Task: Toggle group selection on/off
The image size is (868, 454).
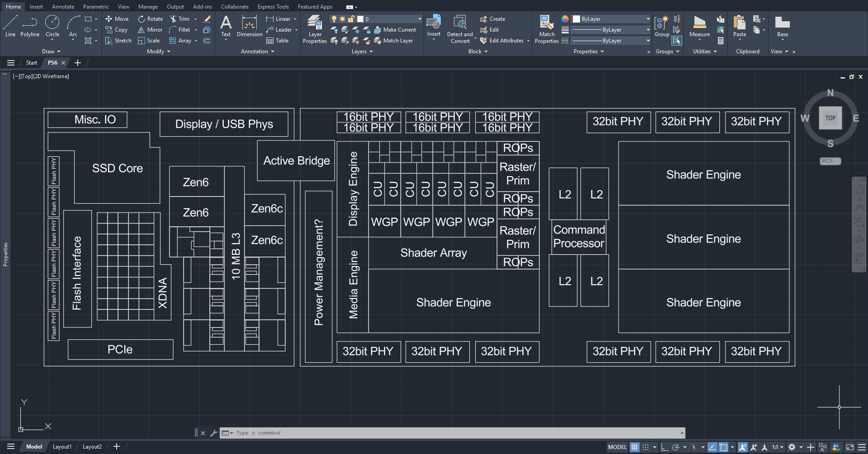Action: [677, 41]
